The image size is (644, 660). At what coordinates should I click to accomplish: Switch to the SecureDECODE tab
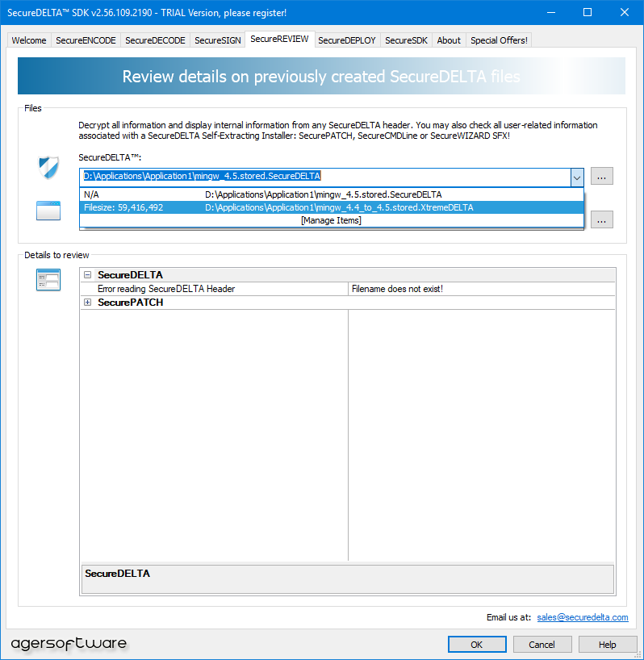(155, 40)
